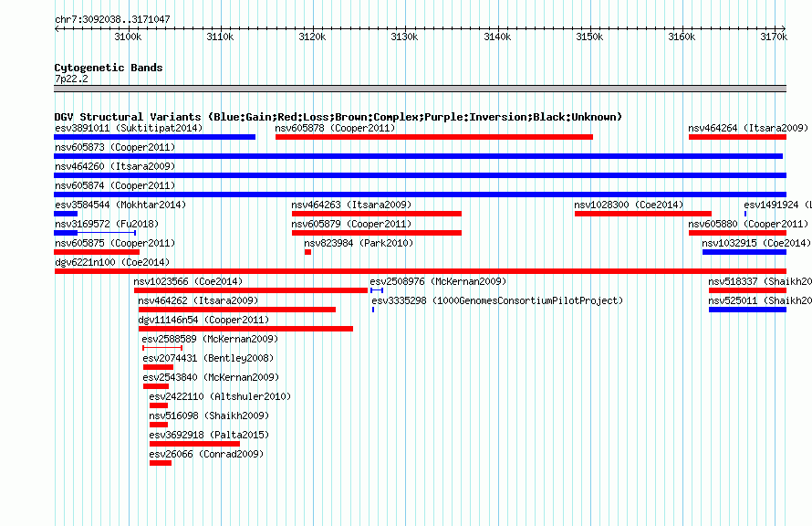
Task: Click esv2508976 (McKernan2009) blue bracket glyph
Action: 377,290
